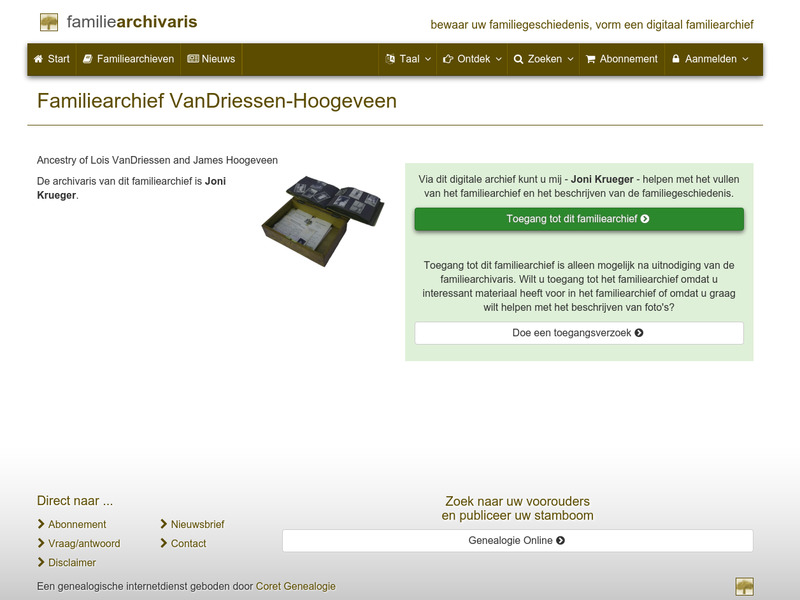Viewport: 800px width, 600px height.
Task: Open the Coret Genealogie link
Action: 296,586
